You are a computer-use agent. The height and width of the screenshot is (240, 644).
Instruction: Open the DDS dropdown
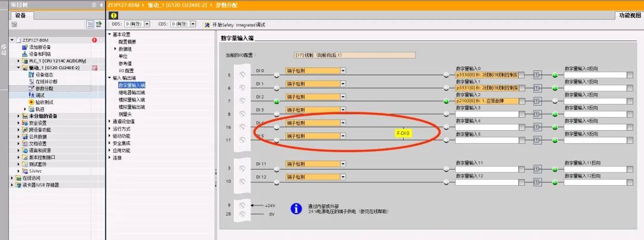(147, 24)
